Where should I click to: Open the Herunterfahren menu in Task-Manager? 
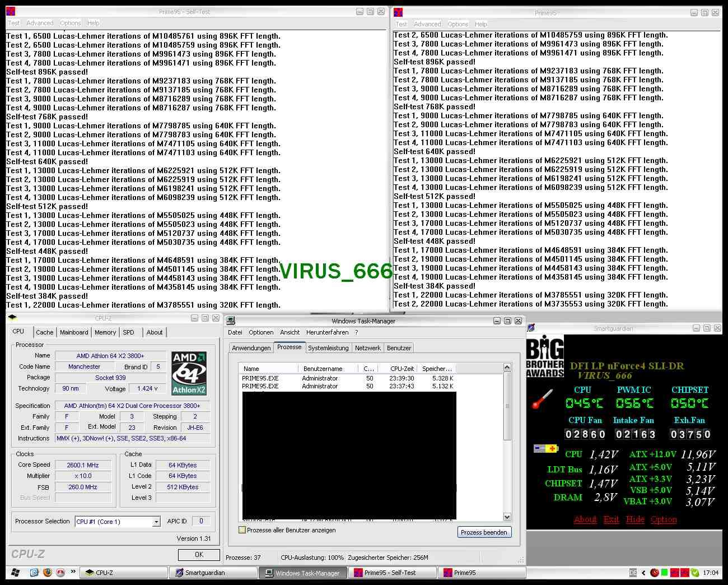[328, 332]
